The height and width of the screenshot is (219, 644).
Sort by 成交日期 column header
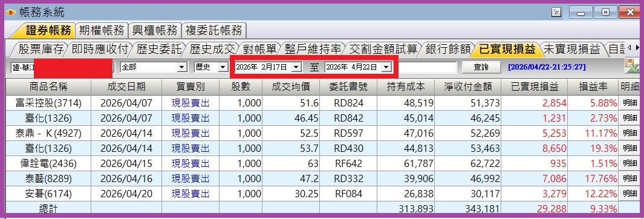tap(126, 87)
